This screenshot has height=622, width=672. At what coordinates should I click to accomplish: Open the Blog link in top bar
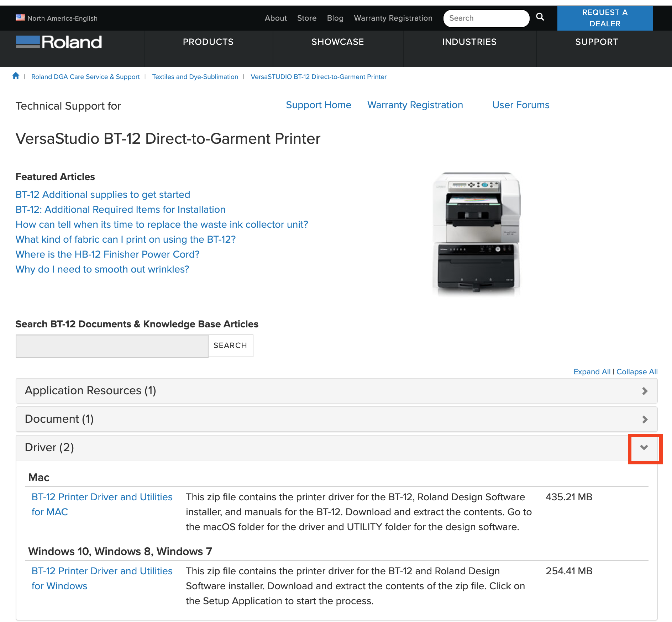[x=335, y=18]
